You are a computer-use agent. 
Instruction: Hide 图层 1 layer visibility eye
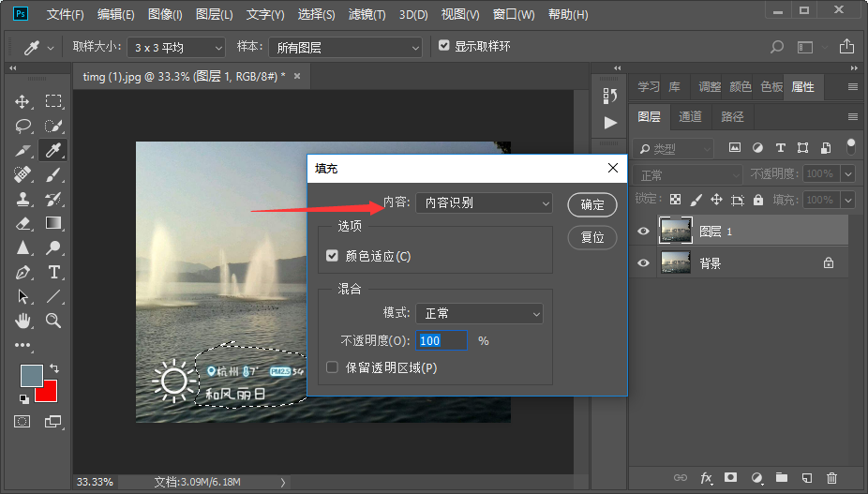pos(643,231)
